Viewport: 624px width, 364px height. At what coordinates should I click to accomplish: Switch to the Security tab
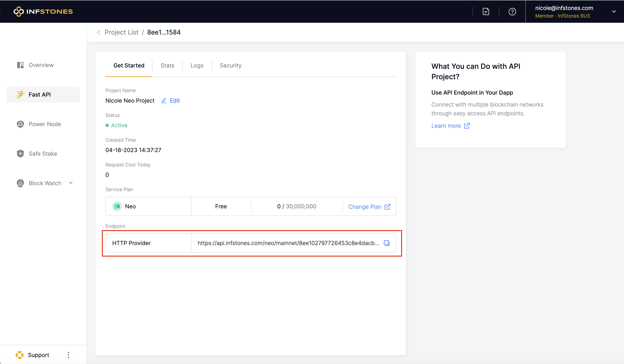point(230,66)
